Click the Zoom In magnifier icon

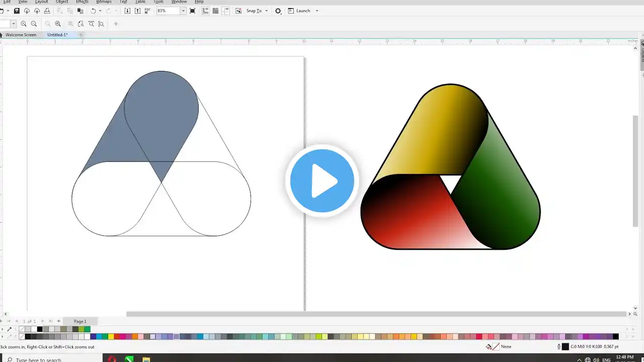[x=24, y=24]
